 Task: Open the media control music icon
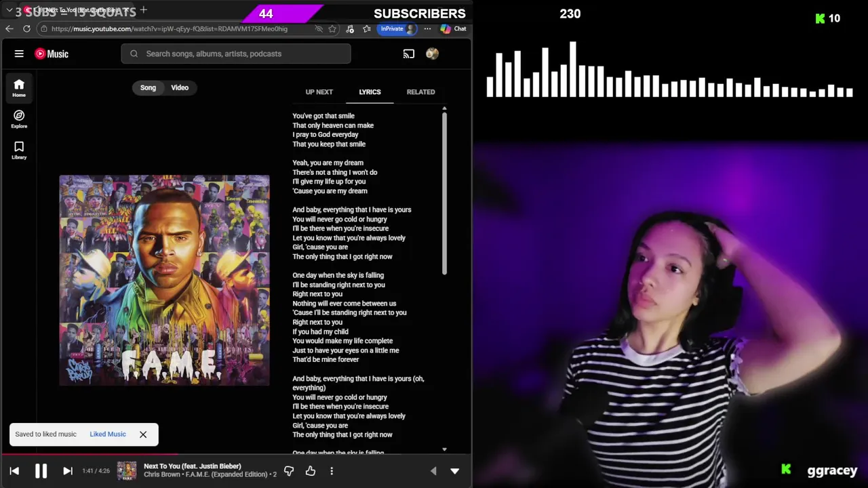click(350, 28)
